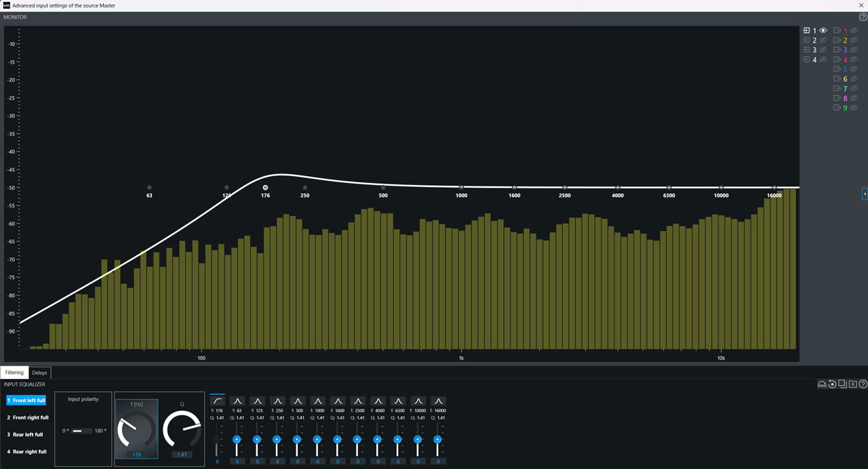This screenshot has width=868, height=469.
Task: Select the Filtering tab
Action: (x=14, y=372)
